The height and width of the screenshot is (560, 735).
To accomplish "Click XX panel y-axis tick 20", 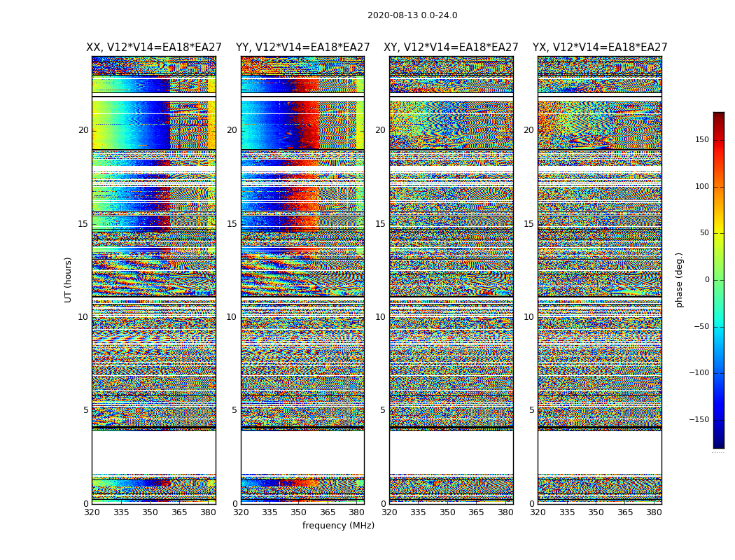I will (83, 130).
